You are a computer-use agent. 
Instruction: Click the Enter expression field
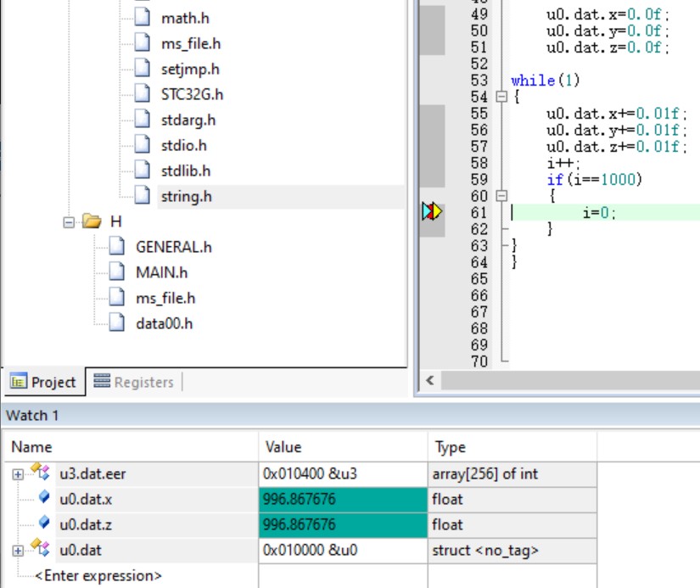point(98,576)
